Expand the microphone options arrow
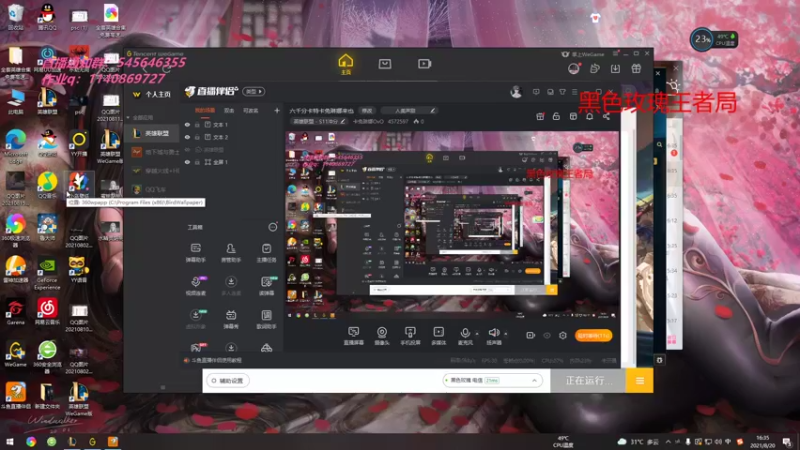Viewport: 800px width, 450px height. click(x=477, y=334)
